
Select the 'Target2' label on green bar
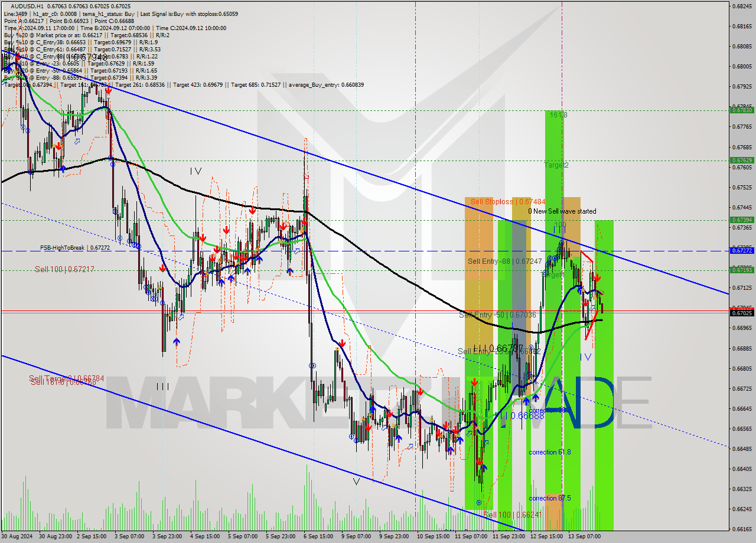point(556,165)
